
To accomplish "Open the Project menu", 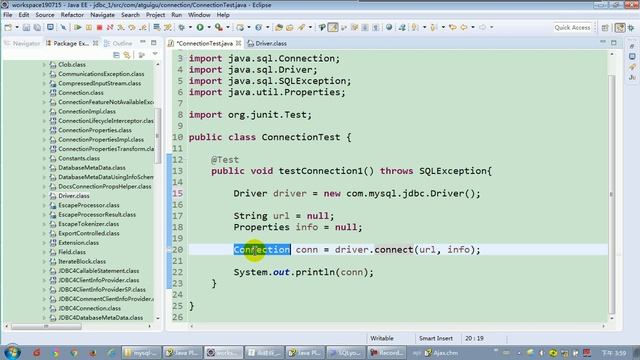I will click(x=156, y=15).
